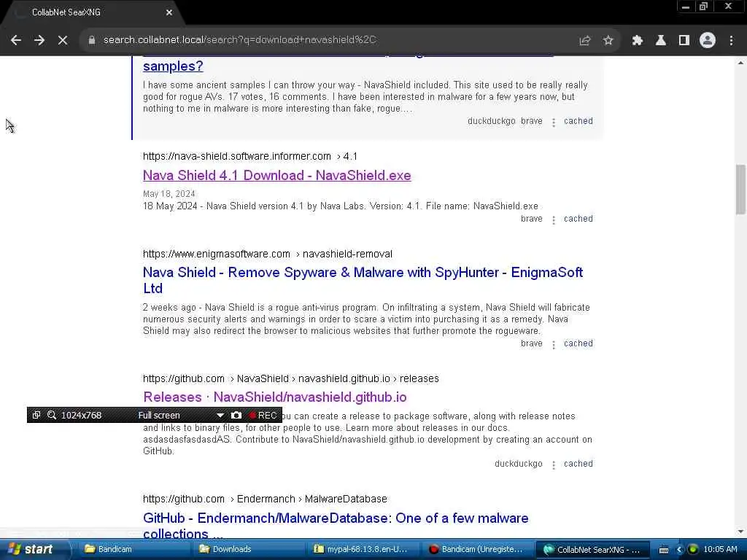
Task: Open more options for EnigmaSoft result
Action: pyautogui.click(x=553, y=345)
